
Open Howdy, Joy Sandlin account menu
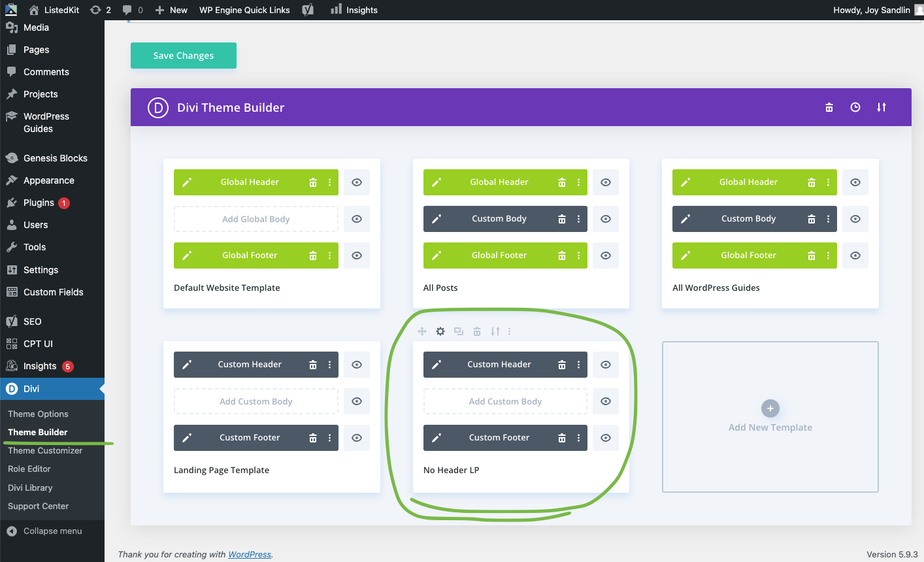tap(878, 10)
